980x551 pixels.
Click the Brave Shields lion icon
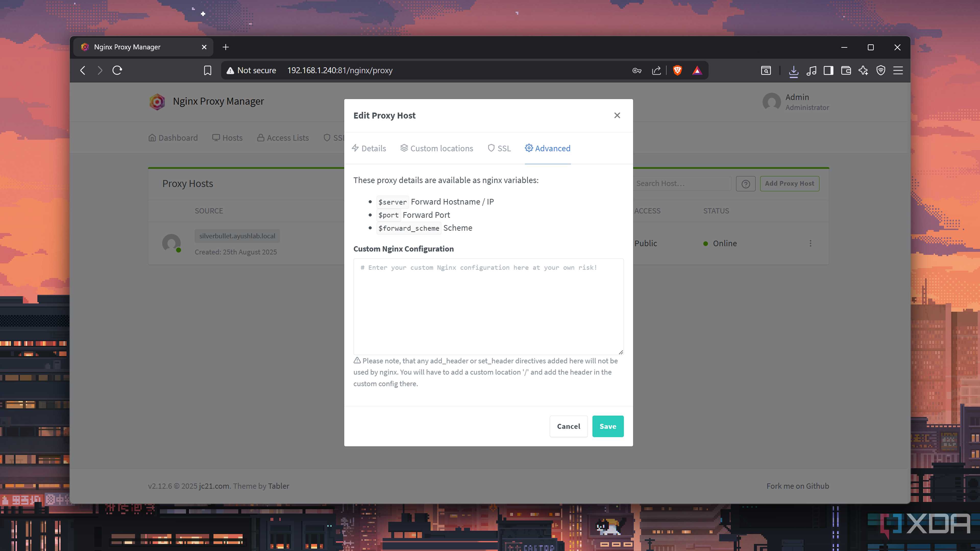[677, 70]
